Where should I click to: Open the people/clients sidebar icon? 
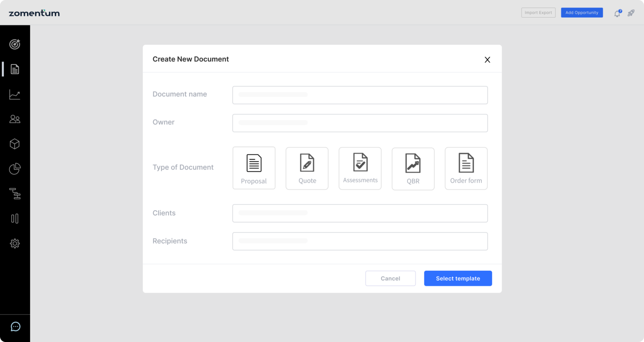click(15, 119)
